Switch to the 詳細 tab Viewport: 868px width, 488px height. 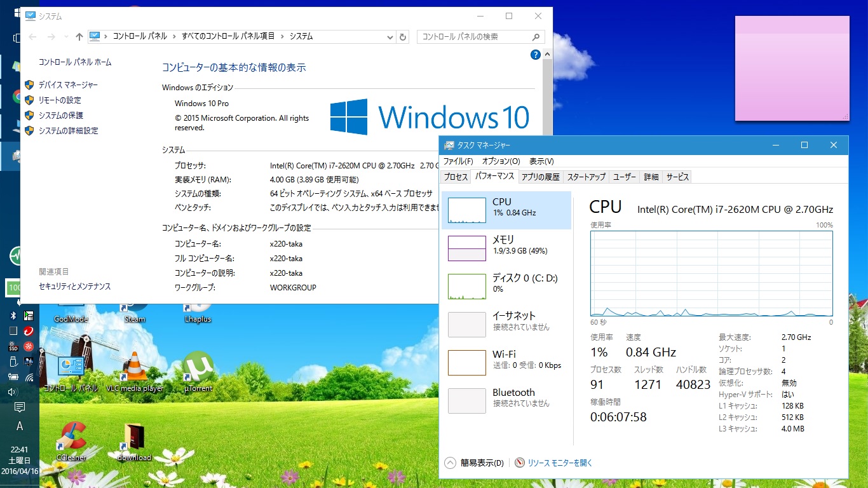point(651,177)
